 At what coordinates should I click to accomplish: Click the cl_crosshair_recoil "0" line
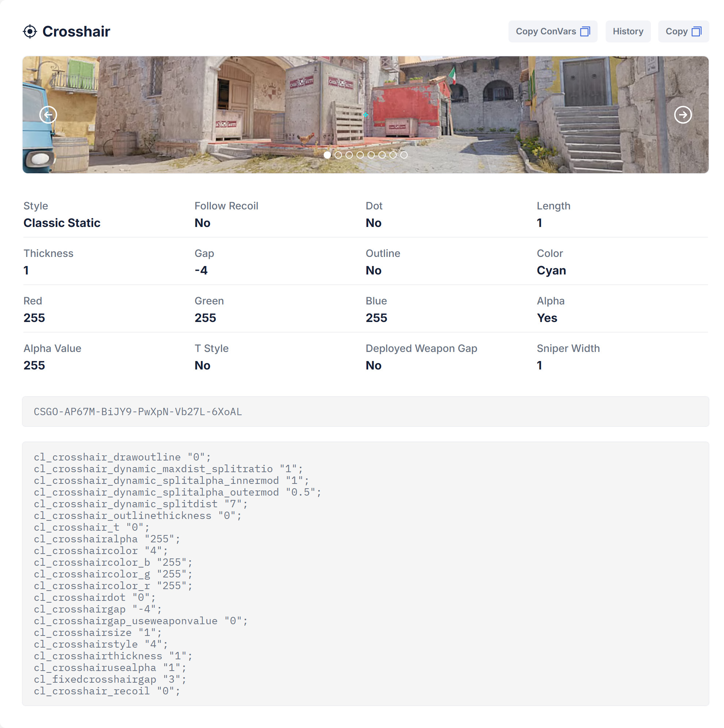pyautogui.click(x=107, y=691)
